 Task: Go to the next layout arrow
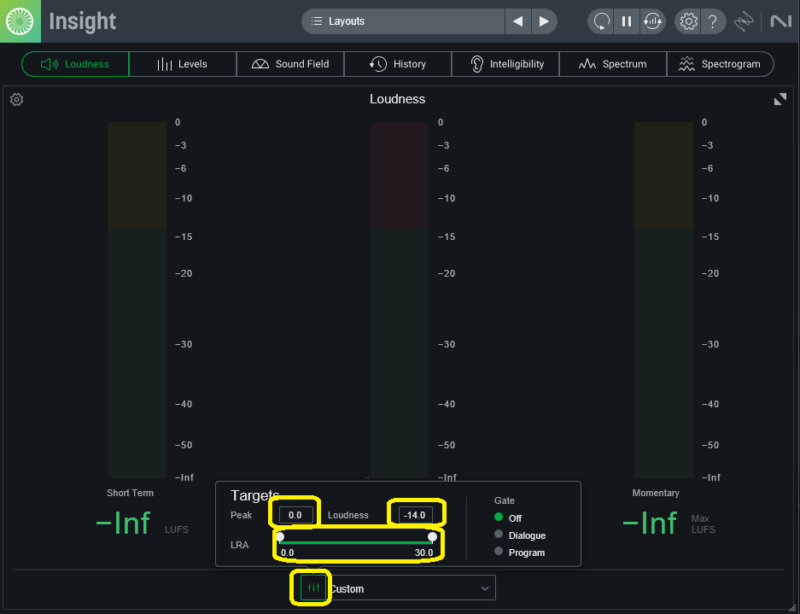click(543, 21)
